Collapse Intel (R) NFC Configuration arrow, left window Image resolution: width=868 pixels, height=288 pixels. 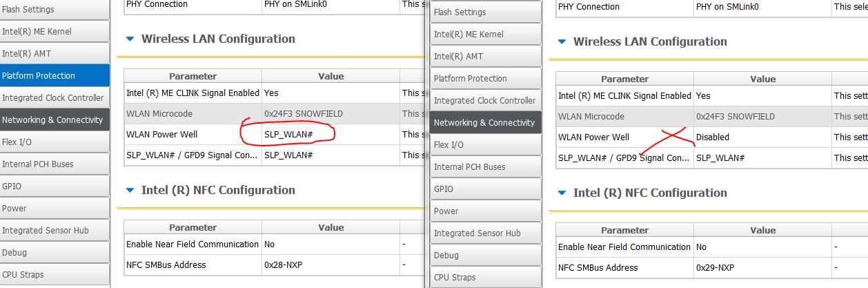click(x=130, y=191)
